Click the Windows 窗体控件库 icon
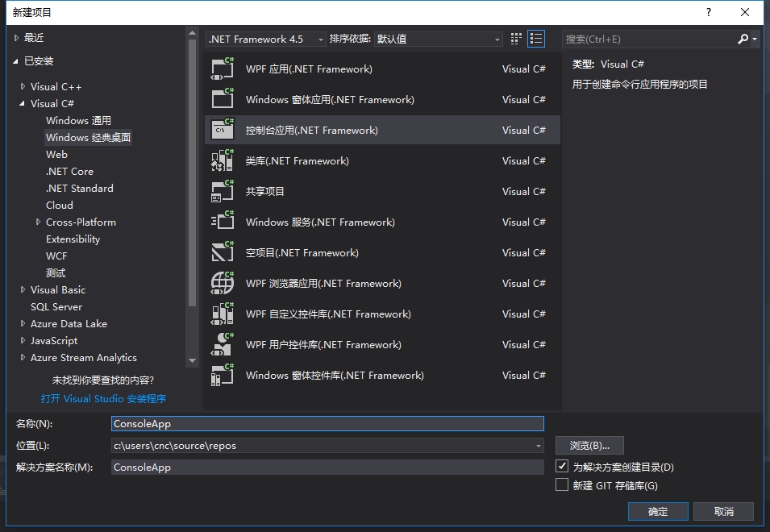Image resolution: width=770 pixels, height=532 pixels. pos(223,376)
